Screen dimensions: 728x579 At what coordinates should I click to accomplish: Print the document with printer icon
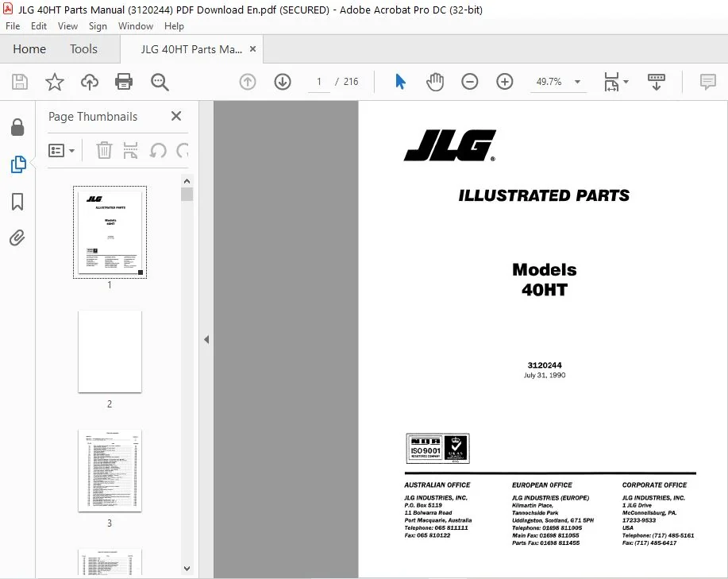tap(124, 82)
